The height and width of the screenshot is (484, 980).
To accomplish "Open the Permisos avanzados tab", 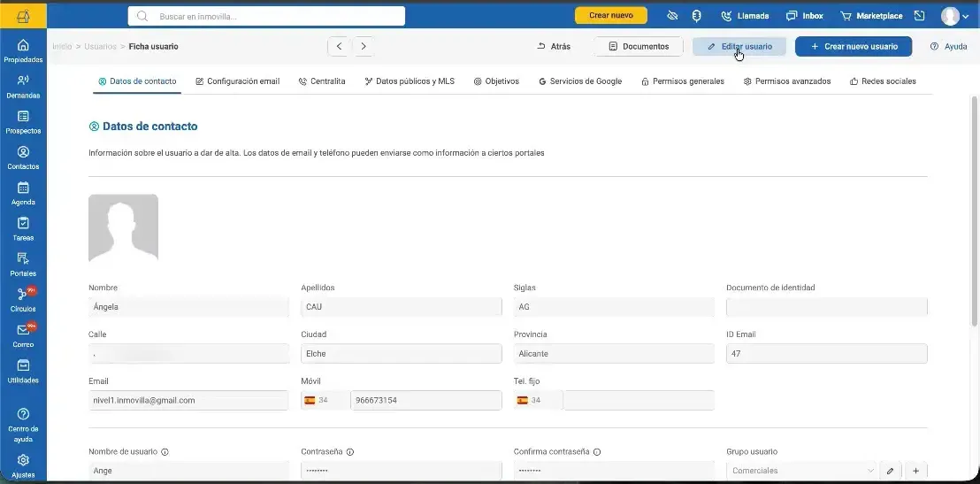I will (x=787, y=81).
